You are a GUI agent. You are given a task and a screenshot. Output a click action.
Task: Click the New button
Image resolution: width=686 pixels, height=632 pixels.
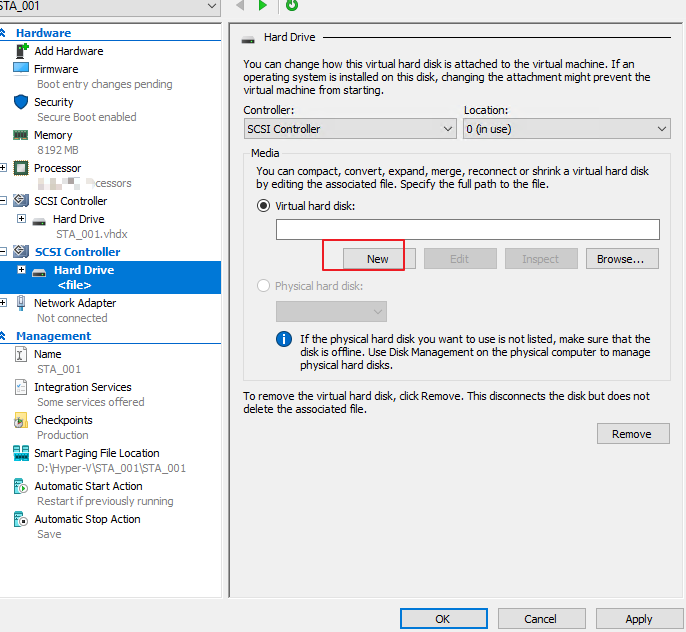[377, 259]
